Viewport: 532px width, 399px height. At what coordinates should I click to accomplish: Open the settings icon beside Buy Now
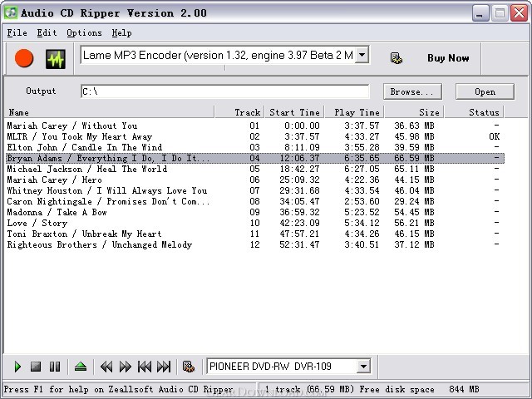(397, 58)
